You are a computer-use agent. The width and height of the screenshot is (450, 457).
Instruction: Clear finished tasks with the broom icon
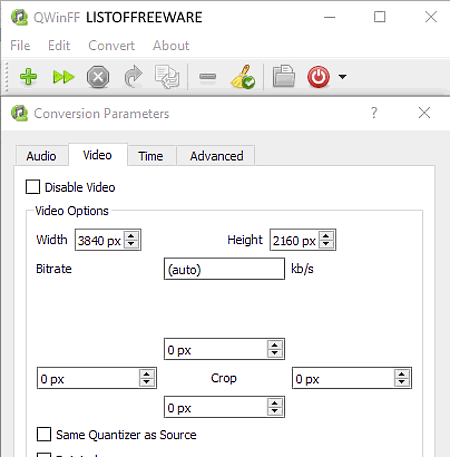(x=243, y=77)
